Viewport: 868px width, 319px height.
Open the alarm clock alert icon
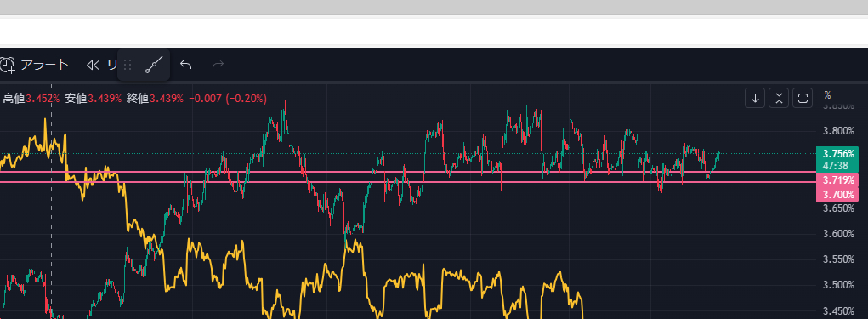click(x=7, y=66)
